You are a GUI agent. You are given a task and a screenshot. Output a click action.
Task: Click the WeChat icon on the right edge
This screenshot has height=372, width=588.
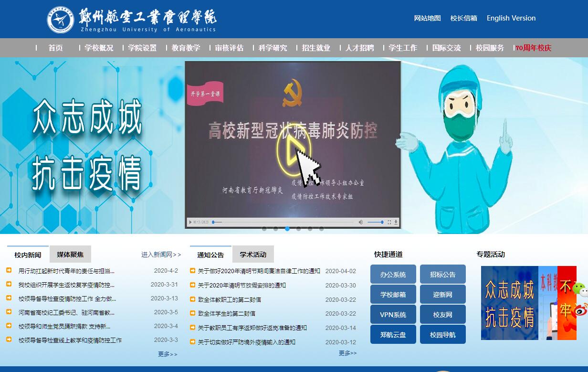pos(579,288)
